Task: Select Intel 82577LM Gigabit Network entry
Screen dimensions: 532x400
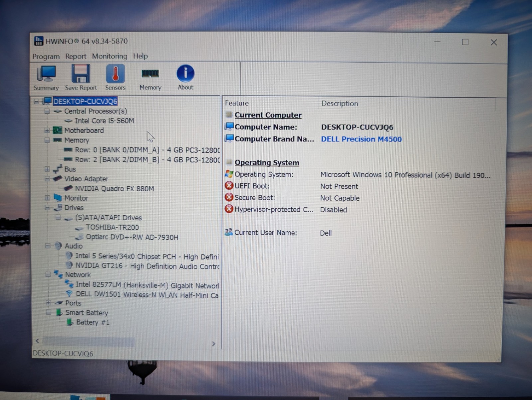Action: tap(147, 285)
